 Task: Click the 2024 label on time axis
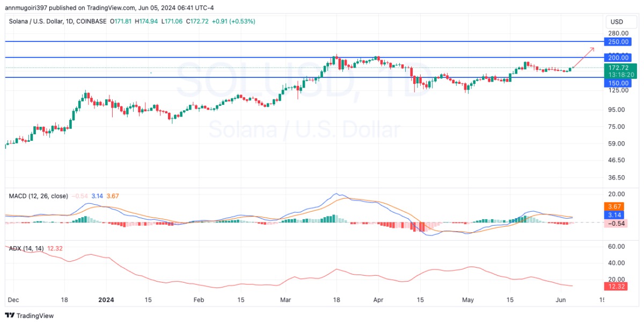point(106,299)
